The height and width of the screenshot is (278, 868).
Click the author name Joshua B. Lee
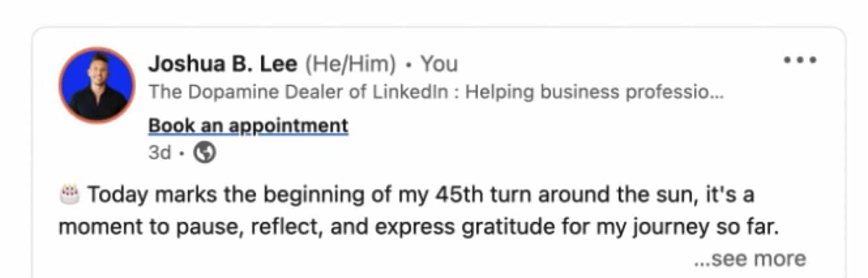223,64
